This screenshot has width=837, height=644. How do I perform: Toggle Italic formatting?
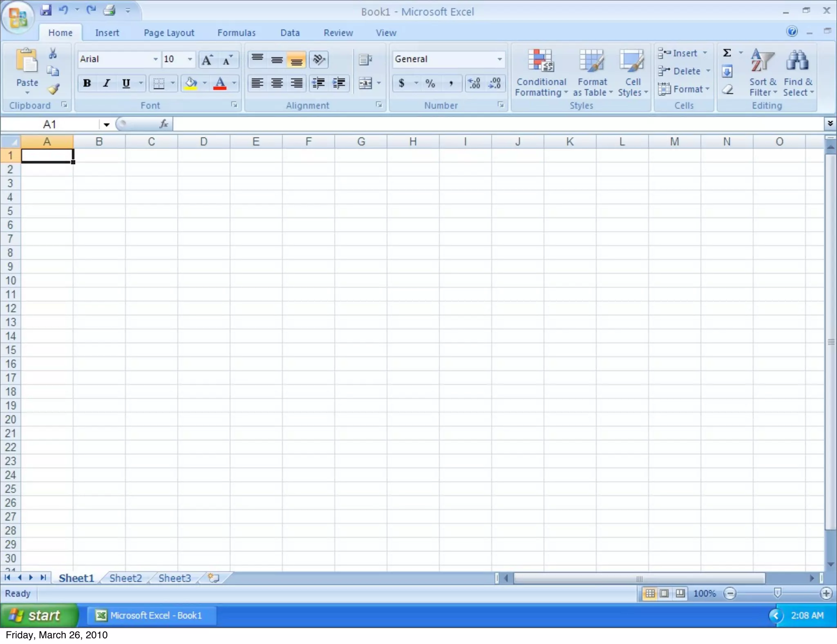[x=106, y=83]
